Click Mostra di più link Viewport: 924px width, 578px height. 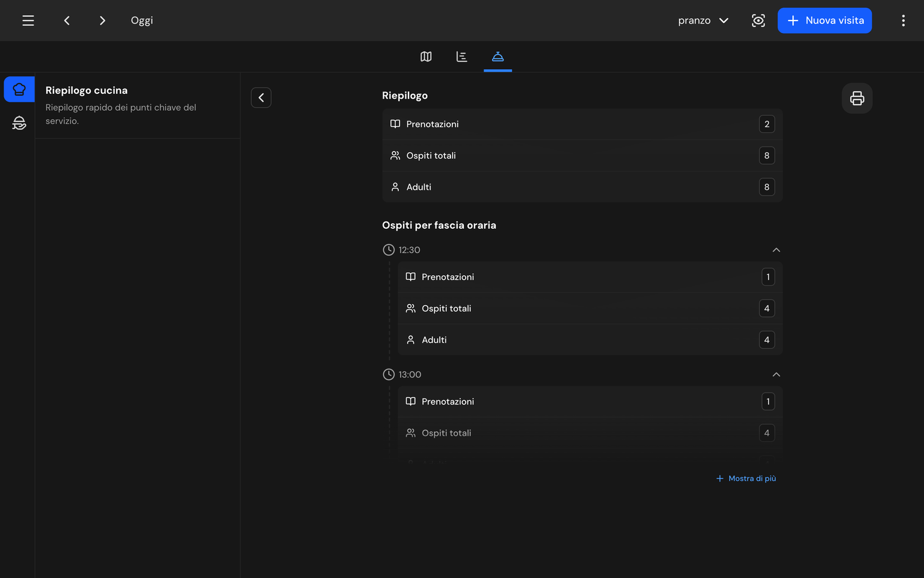746,479
